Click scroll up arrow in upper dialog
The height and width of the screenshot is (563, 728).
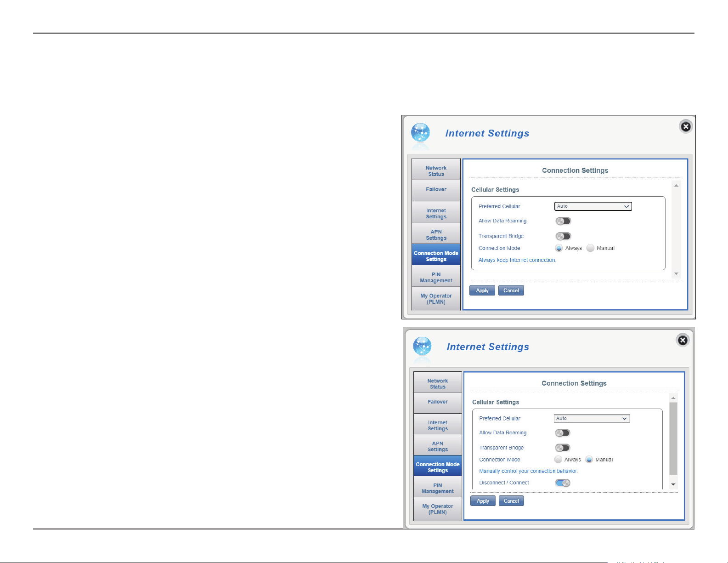coord(676,186)
